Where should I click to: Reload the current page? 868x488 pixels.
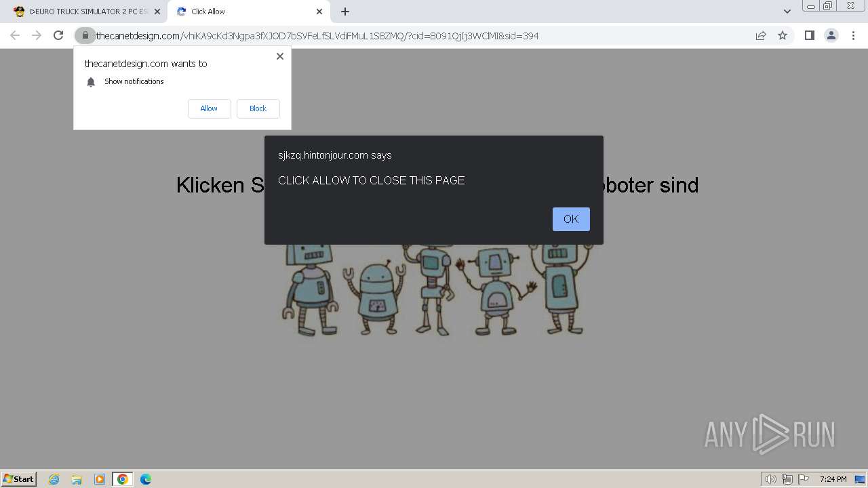(x=58, y=35)
